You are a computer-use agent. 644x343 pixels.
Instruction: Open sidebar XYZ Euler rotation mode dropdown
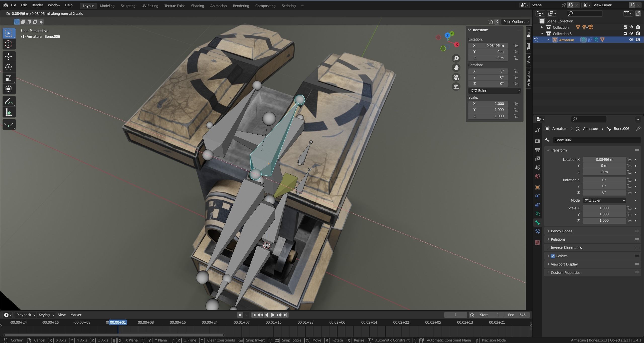495,91
